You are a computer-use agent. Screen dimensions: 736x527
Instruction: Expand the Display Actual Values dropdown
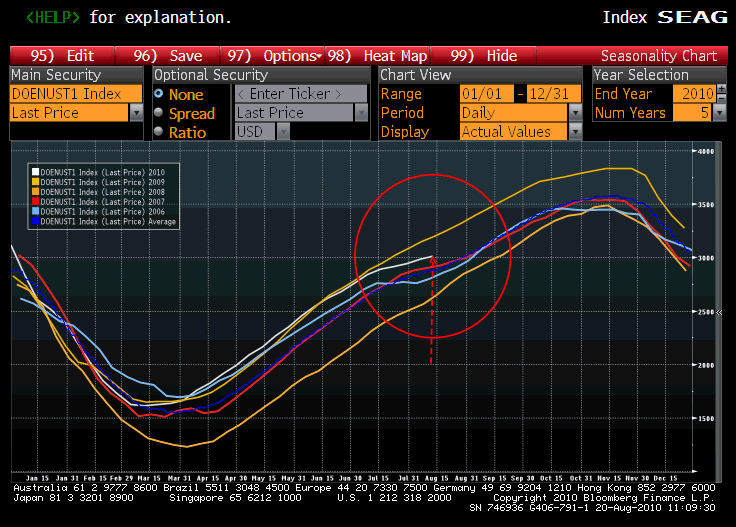point(575,132)
